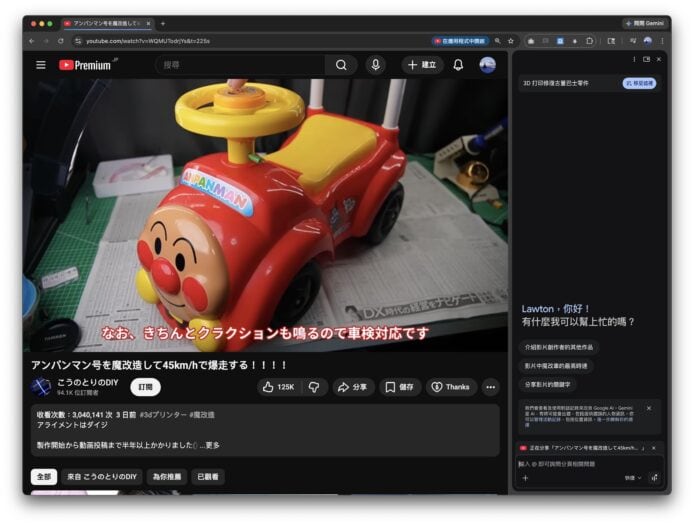Open the YouTube account avatar menu
This screenshot has height=525, width=694.
(x=487, y=65)
